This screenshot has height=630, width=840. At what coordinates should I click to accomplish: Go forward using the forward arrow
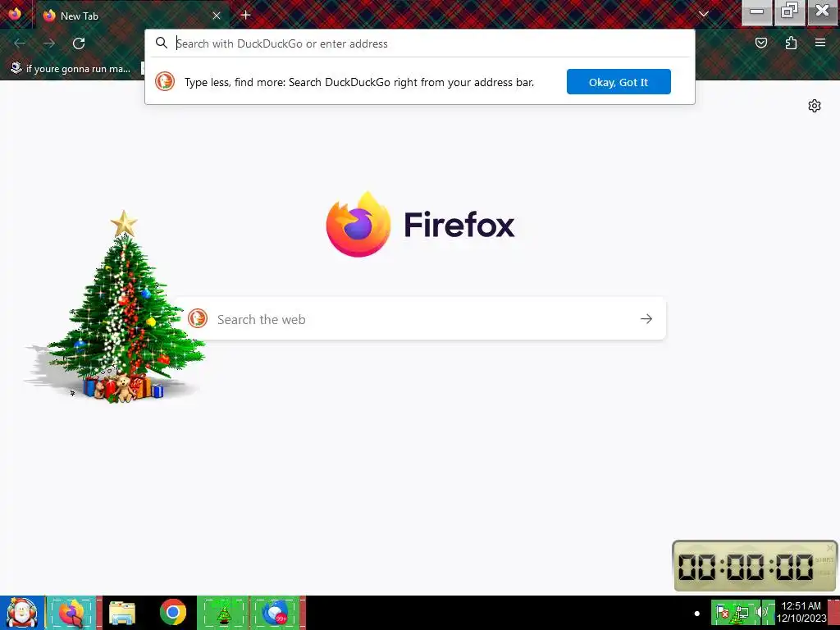coord(49,43)
